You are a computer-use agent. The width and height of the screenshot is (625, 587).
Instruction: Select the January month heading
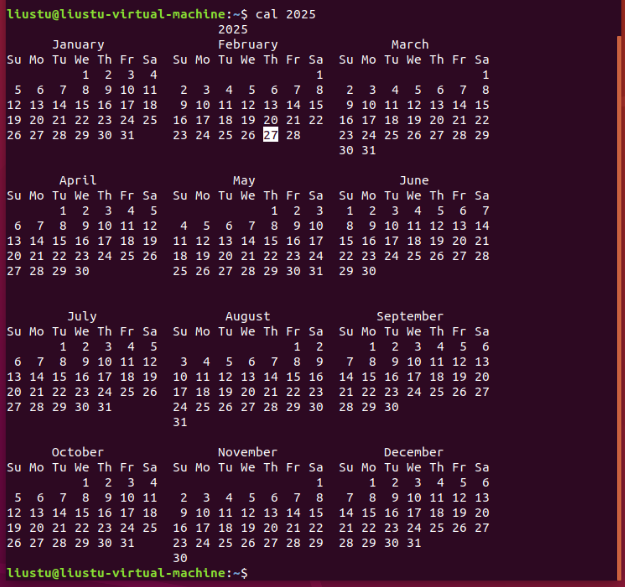tap(78, 45)
